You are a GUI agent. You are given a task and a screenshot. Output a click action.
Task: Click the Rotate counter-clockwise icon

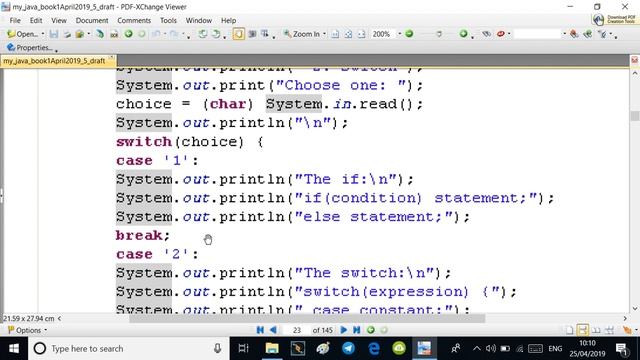click(202, 34)
